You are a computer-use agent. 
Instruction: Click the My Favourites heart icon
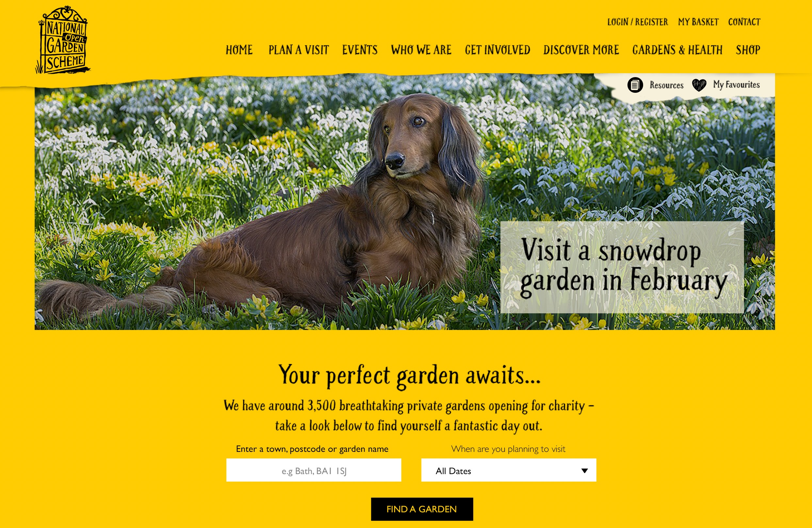pyautogui.click(x=699, y=85)
